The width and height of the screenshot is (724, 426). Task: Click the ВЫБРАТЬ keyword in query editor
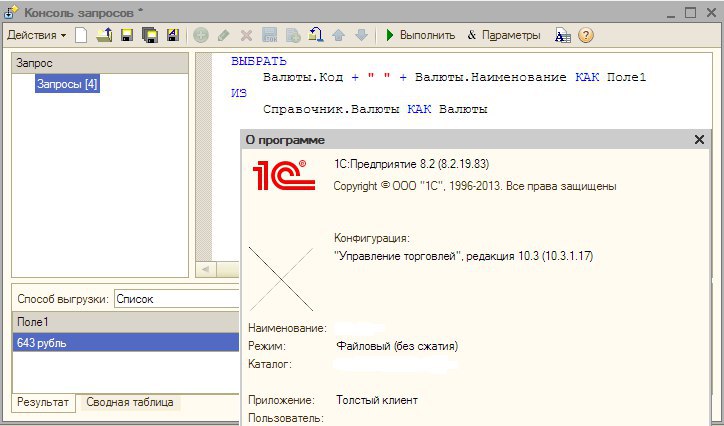(x=259, y=61)
